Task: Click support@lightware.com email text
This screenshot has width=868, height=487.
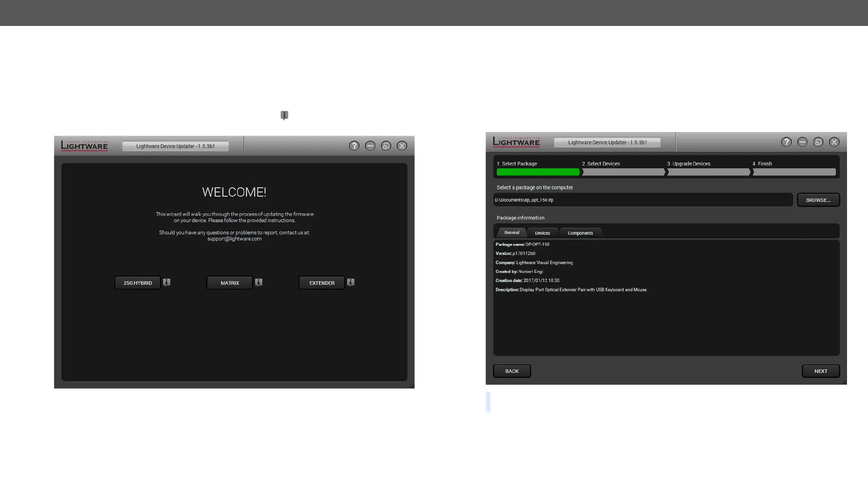Action: click(x=234, y=239)
